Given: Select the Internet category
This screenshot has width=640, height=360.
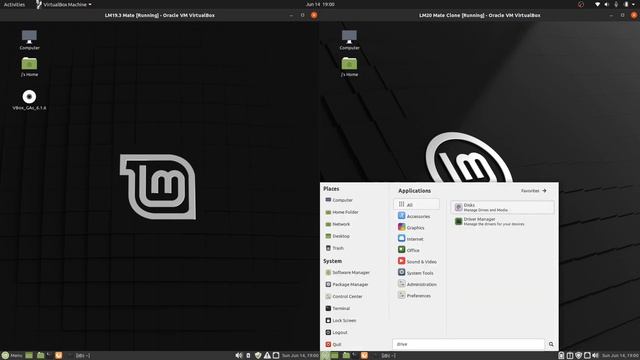Looking at the screenshot, I should pyautogui.click(x=411, y=239).
